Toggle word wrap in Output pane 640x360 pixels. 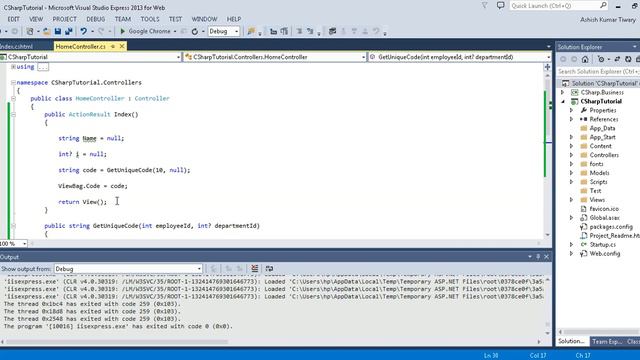coord(269,269)
